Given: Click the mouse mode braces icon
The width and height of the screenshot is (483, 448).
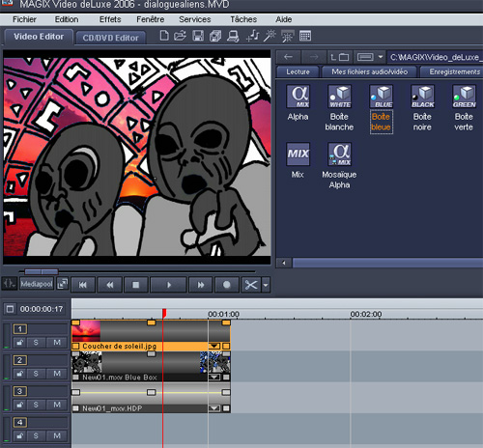Looking at the screenshot, I should click(9, 284).
